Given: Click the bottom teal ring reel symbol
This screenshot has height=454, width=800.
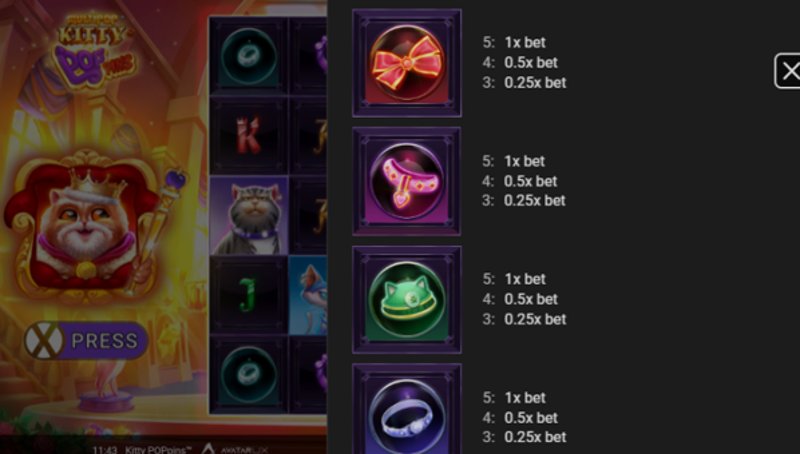Looking at the screenshot, I should [248, 374].
